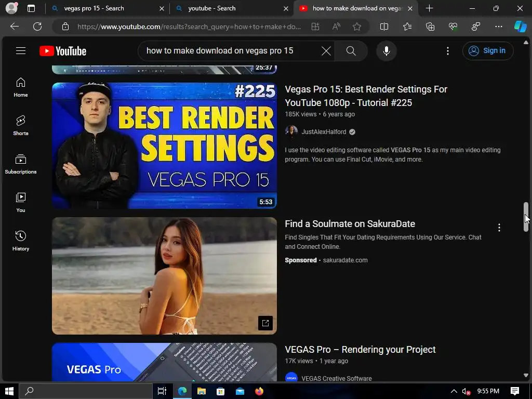Click the address bar URL
Image resolution: width=532 pixels, height=399 pixels.
[189, 26]
